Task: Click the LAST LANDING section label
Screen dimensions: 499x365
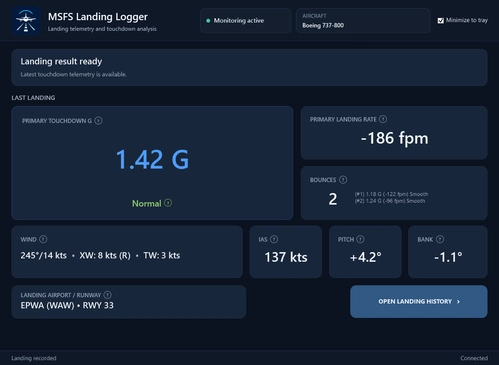Action: (33, 98)
